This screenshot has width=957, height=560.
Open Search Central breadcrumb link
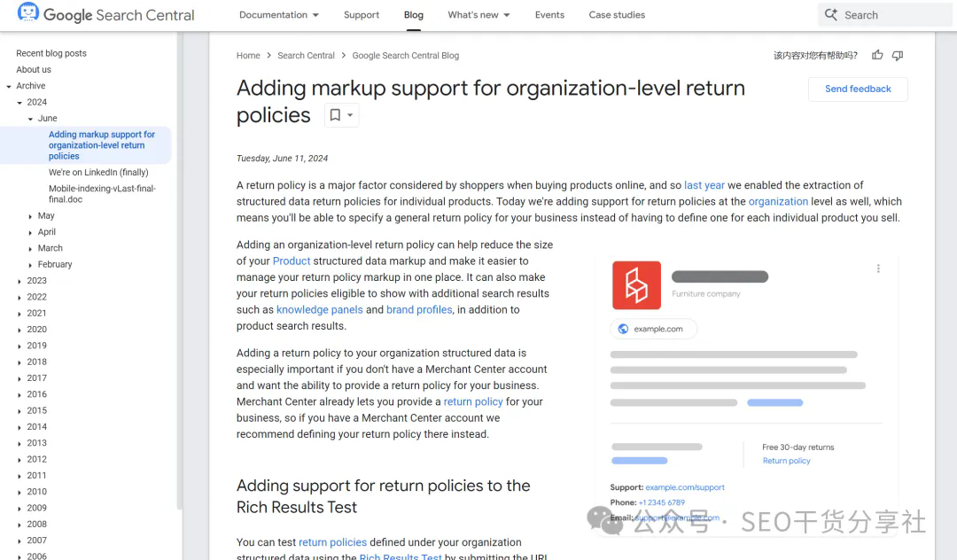coord(306,56)
